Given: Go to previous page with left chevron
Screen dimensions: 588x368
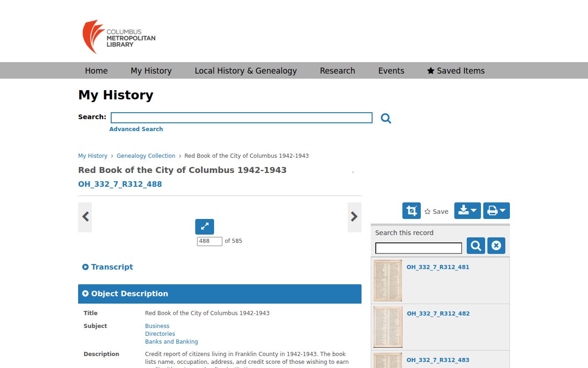Looking at the screenshot, I should click(85, 217).
